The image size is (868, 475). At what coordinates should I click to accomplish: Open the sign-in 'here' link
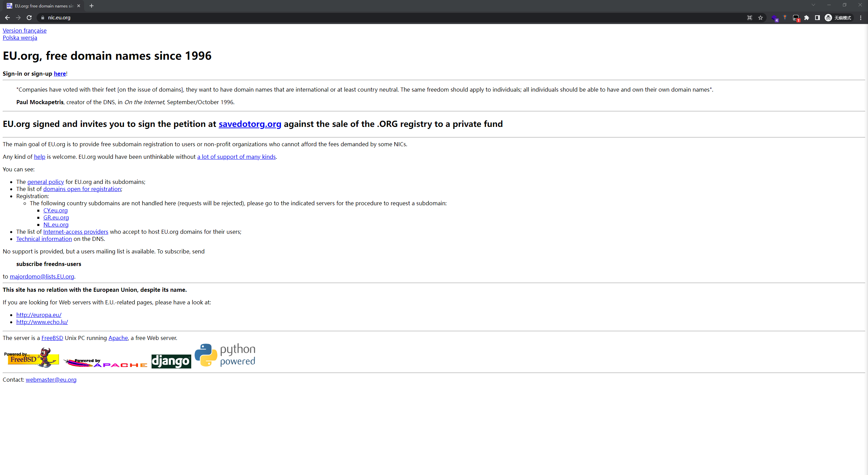(60, 74)
